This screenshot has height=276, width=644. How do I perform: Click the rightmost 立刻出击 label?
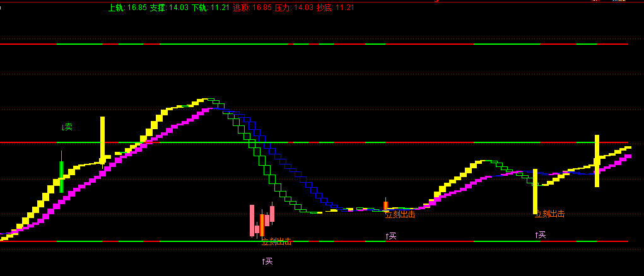[x=549, y=214]
